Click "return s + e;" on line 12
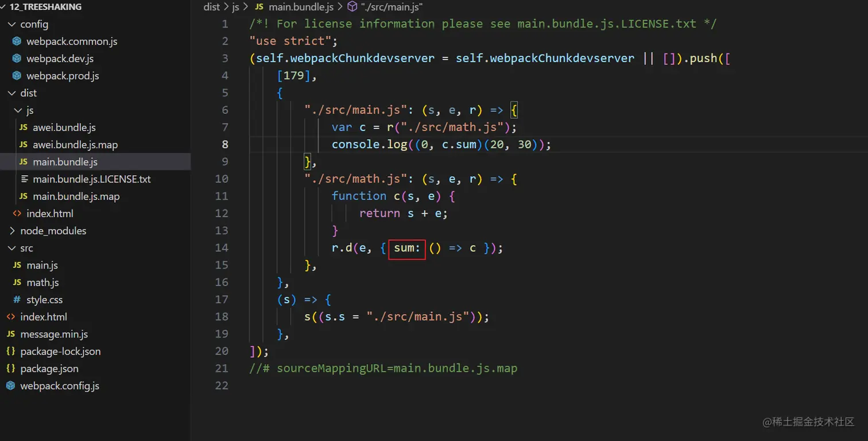Viewport: 868px width, 441px height. point(404,214)
